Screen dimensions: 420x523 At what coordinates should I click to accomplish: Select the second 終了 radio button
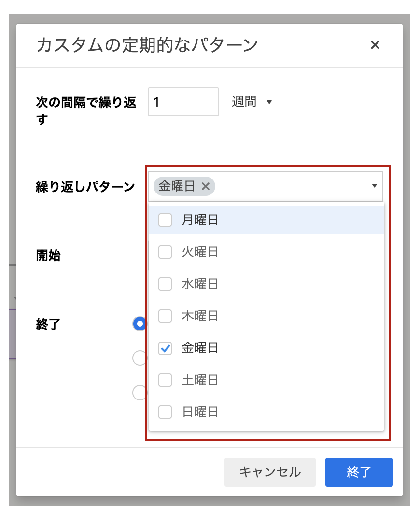140,358
